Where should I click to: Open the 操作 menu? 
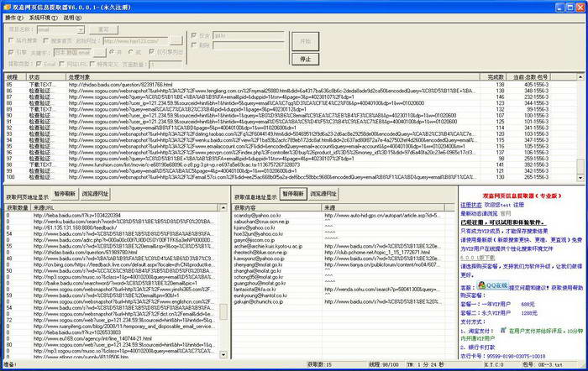point(13,18)
